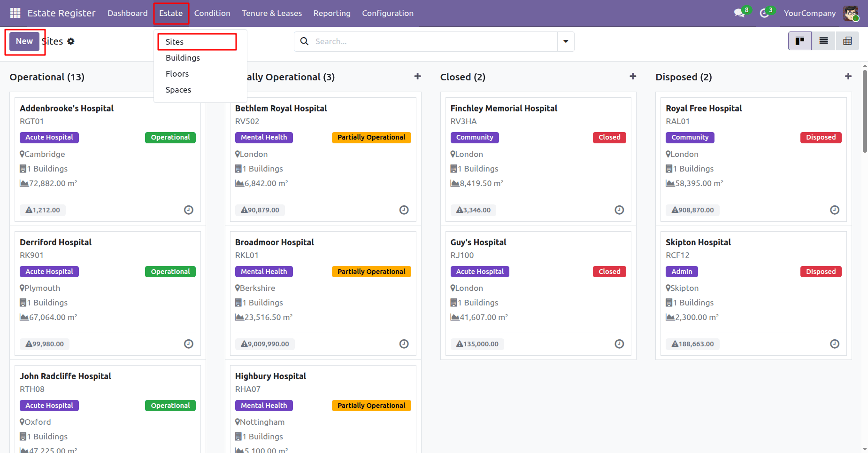This screenshot has width=868, height=453.
Task: Open Highbury Hospital card
Action: [x=323, y=409]
